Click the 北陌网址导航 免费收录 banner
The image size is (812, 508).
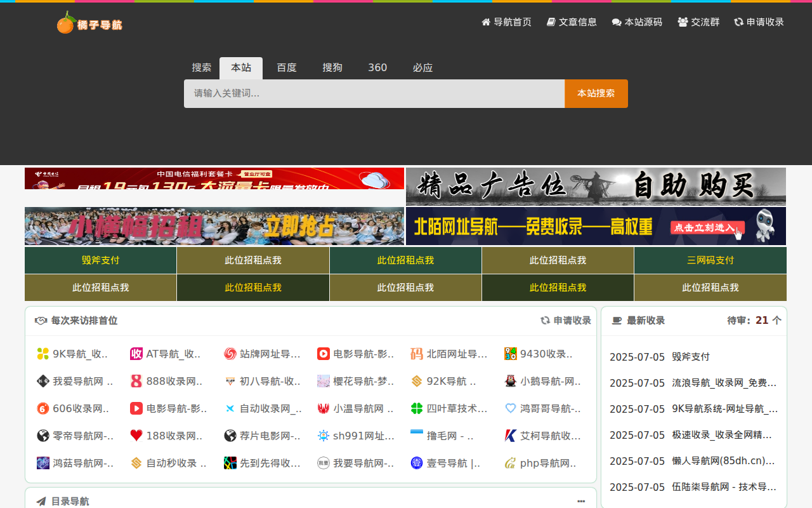point(596,226)
